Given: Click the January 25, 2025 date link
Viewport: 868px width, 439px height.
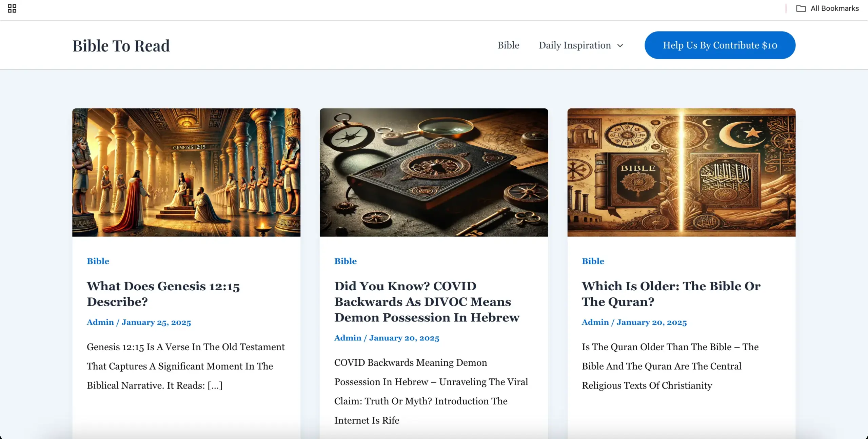Looking at the screenshot, I should click(156, 322).
